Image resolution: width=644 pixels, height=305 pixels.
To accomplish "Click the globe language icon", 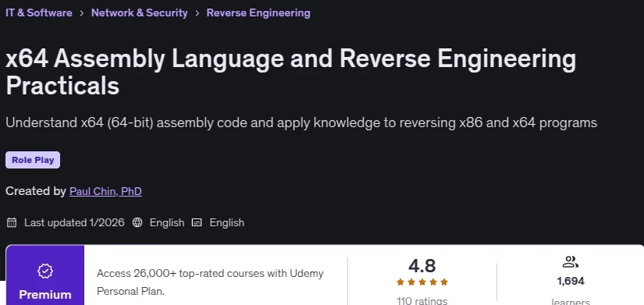I will click(x=137, y=222).
